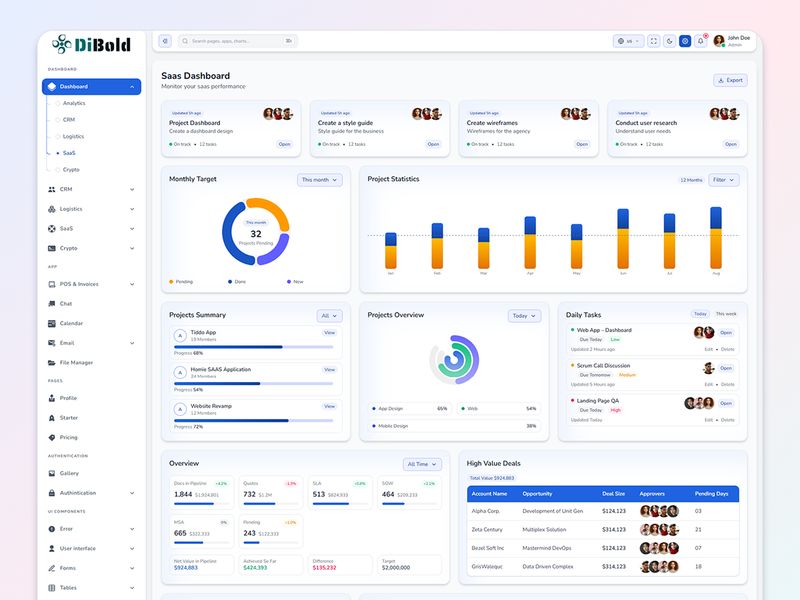Click the Homie SAAS Application progress bar

pos(254,384)
